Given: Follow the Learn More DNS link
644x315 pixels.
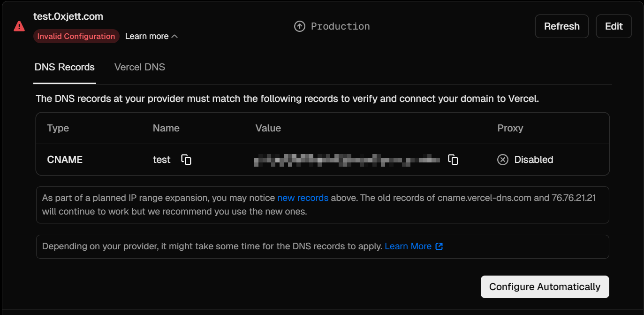Looking at the screenshot, I should tap(408, 246).
